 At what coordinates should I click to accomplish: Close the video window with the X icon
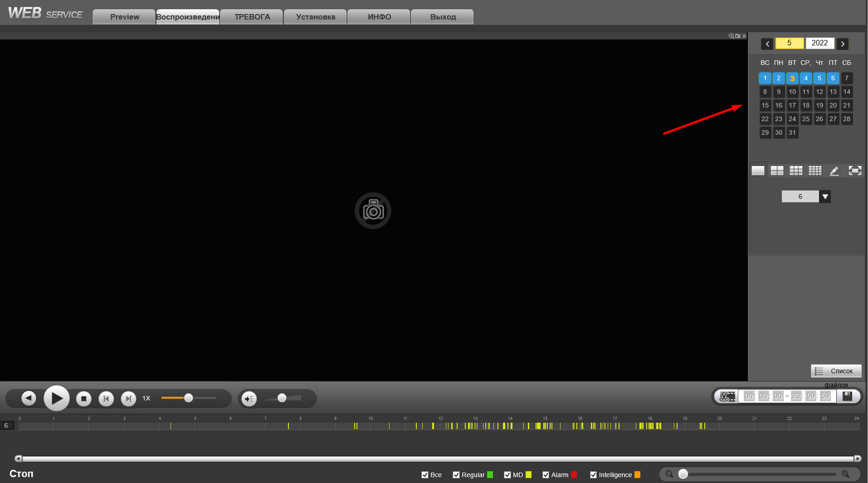744,36
